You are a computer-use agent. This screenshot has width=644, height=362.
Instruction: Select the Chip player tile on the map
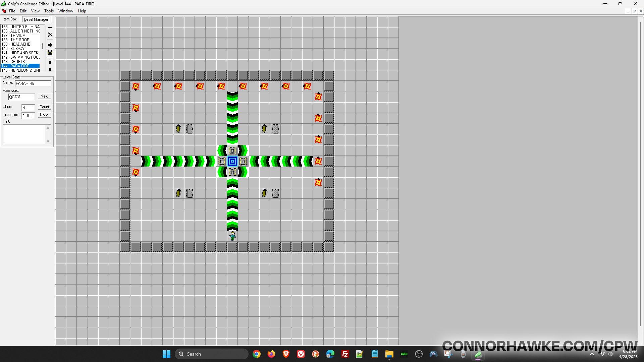coord(232,236)
